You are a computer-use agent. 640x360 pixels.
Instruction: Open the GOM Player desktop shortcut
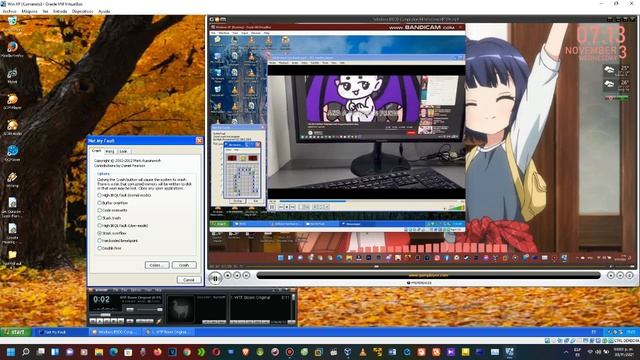click(12, 101)
